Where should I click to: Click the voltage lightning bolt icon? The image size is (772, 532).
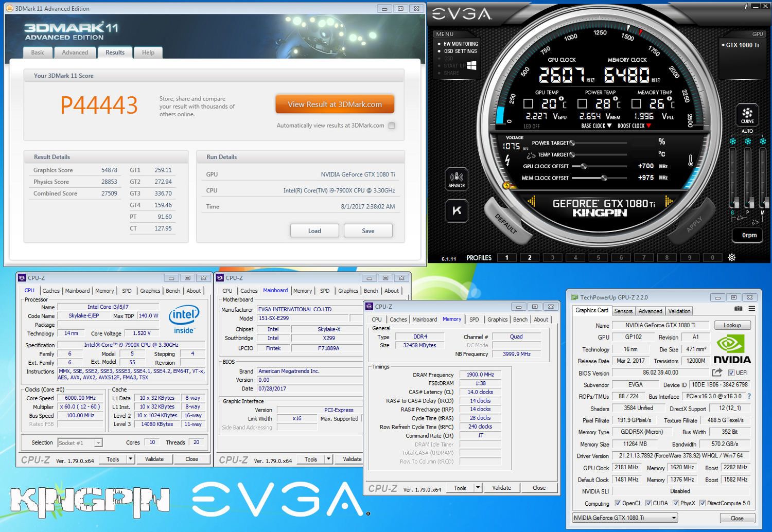pos(507,160)
